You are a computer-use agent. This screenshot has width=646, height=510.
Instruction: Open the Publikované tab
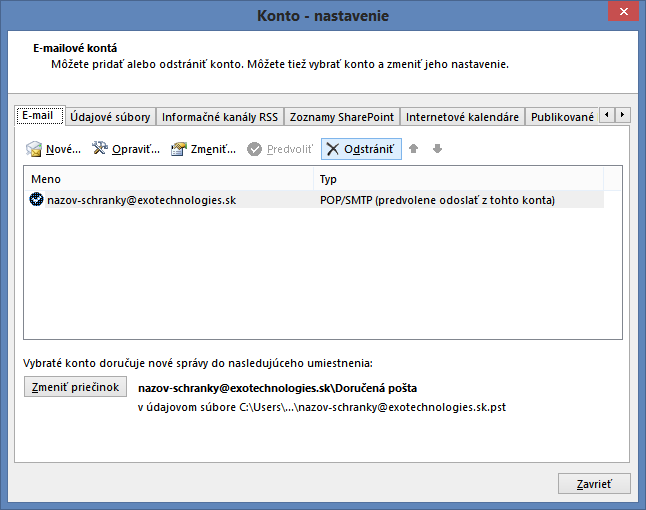point(562,117)
